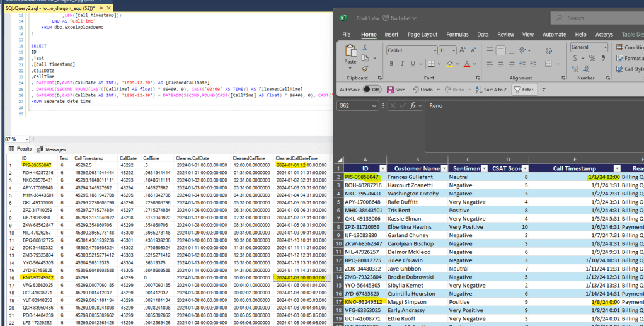644x326 pixels.
Task: Click the Save button in Excel
Action: (x=396, y=90)
